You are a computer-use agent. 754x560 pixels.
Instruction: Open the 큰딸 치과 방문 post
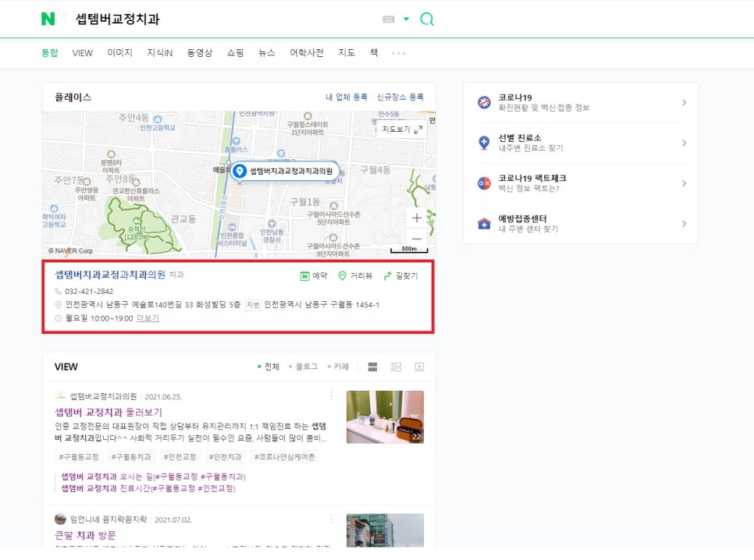tap(85, 536)
